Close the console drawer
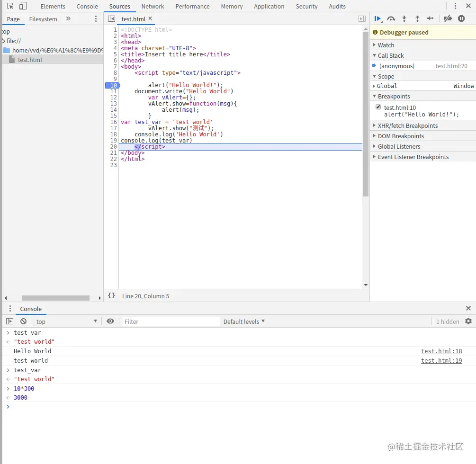This screenshot has height=464, width=476. coord(468,308)
